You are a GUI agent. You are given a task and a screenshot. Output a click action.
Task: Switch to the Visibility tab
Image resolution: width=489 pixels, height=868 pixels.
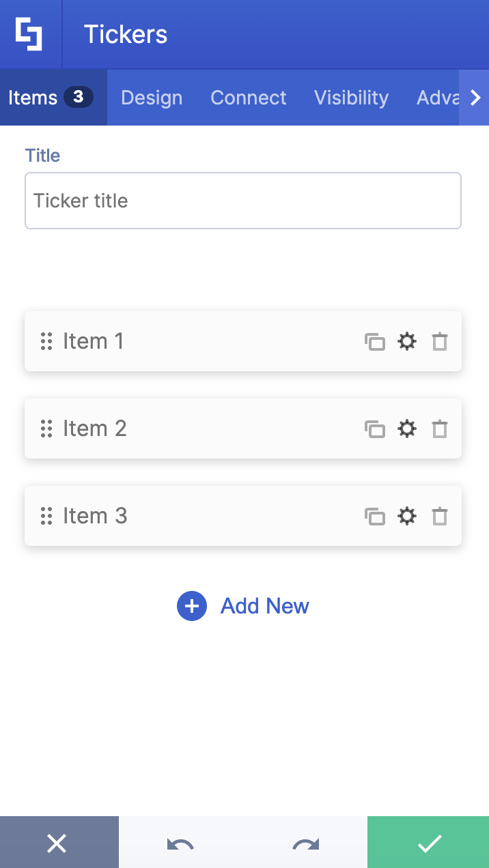(x=351, y=98)
